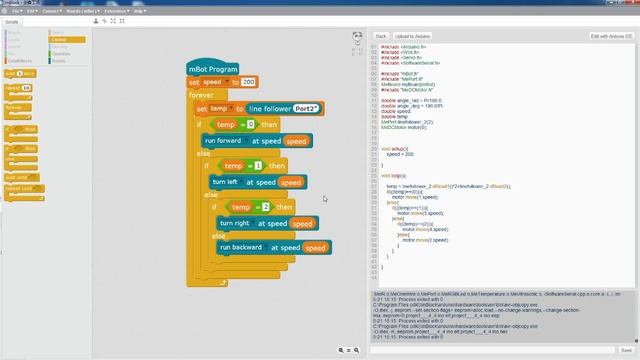
Task: Click Upload to Arduino button
Action: pos(412,36)
